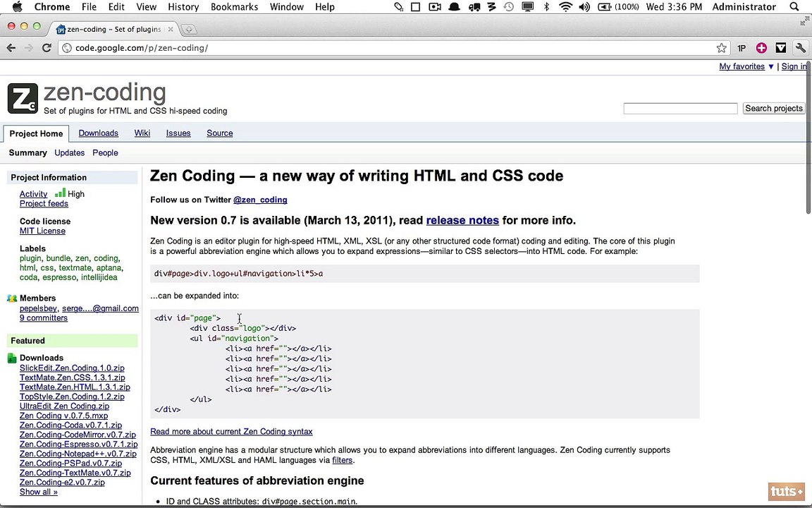Click the project search input field

pos(680,109)
